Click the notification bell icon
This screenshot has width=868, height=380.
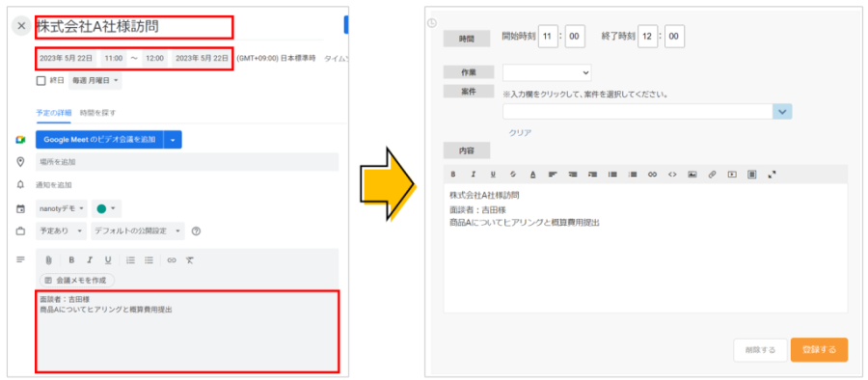[20, 184]
